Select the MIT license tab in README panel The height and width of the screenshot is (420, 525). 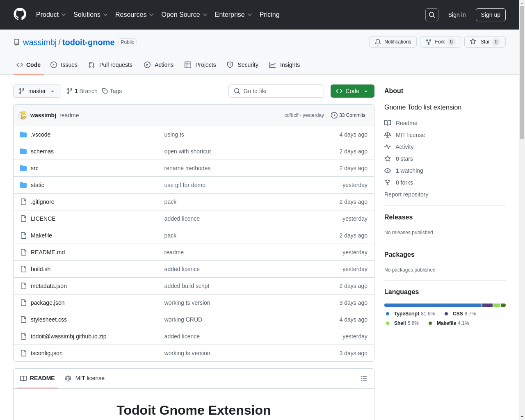(85, 378)
